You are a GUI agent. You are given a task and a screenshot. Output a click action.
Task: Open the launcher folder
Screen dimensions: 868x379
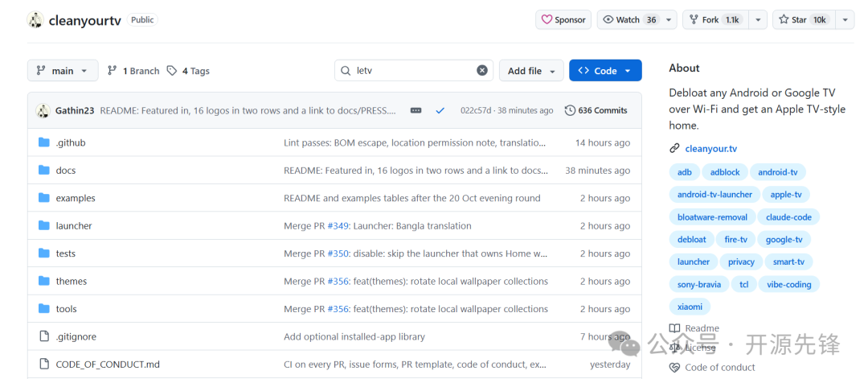click(x=74, y=225)
